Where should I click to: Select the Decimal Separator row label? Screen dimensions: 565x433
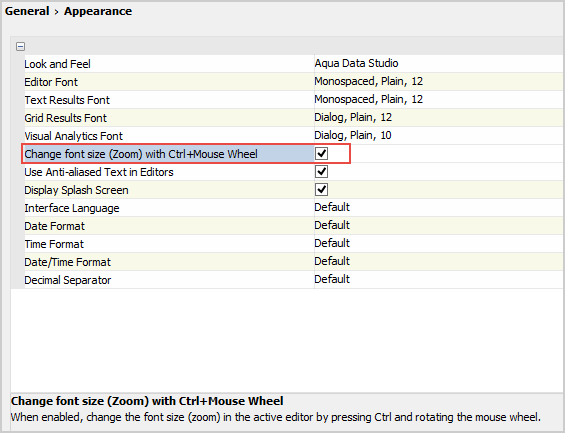68,280
